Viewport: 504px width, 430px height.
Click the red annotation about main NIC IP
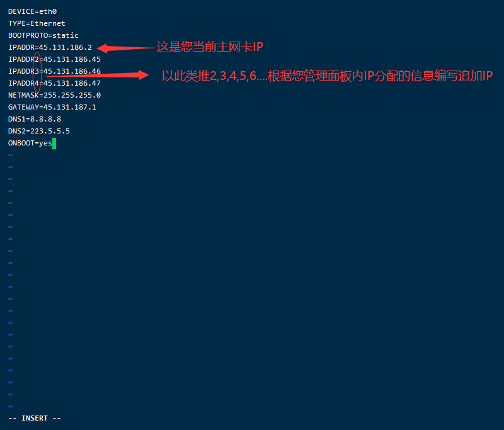pyautogui.click(x=210, y=47)
